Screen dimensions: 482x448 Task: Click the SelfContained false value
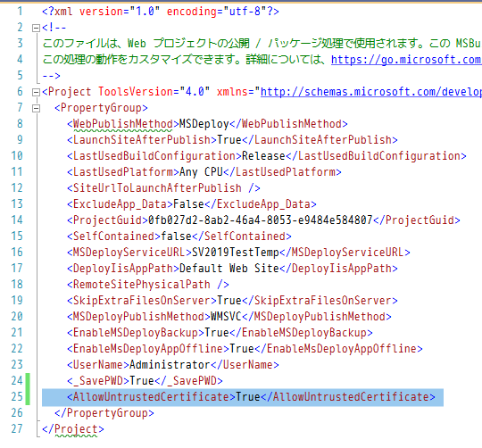pyautogui.click(x=176, y=236)
